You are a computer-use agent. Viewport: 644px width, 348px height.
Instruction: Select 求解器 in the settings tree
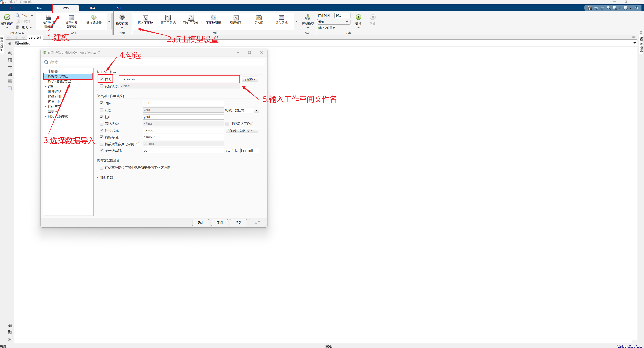[53, 71]
